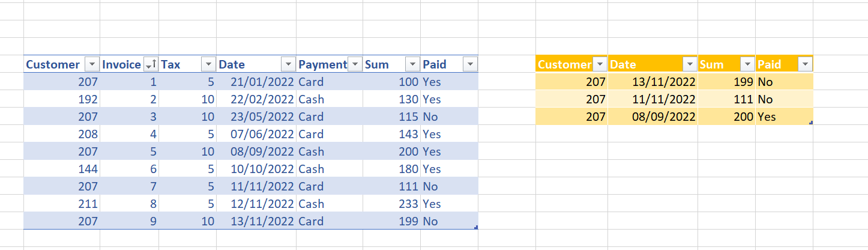Select the cell with date 12/11/2022
This screenshot has height=250, width=868.
click(x=257, y=204)
